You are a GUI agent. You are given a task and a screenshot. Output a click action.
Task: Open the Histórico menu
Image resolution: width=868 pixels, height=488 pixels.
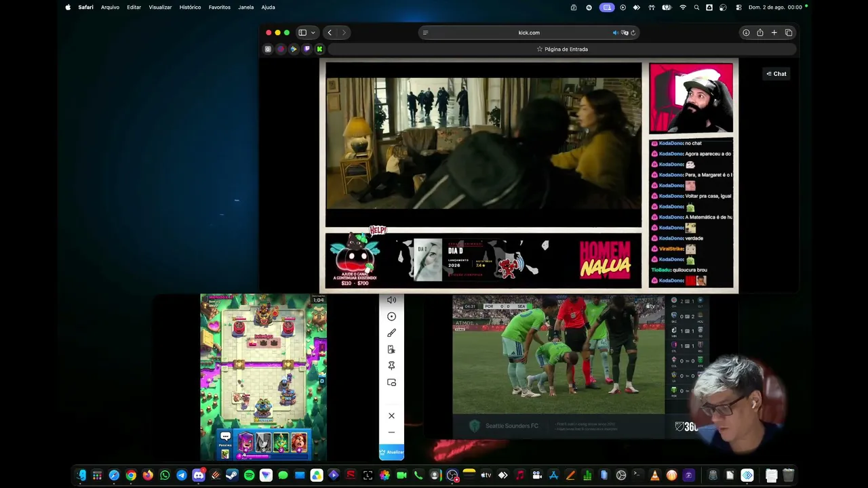190,7
